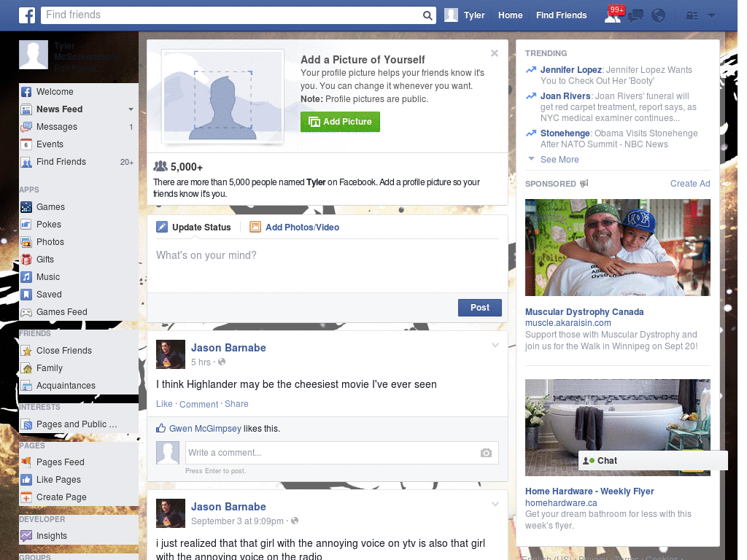
Task: Click the Find Friends sidebar icon
Action: pos(26,162)
